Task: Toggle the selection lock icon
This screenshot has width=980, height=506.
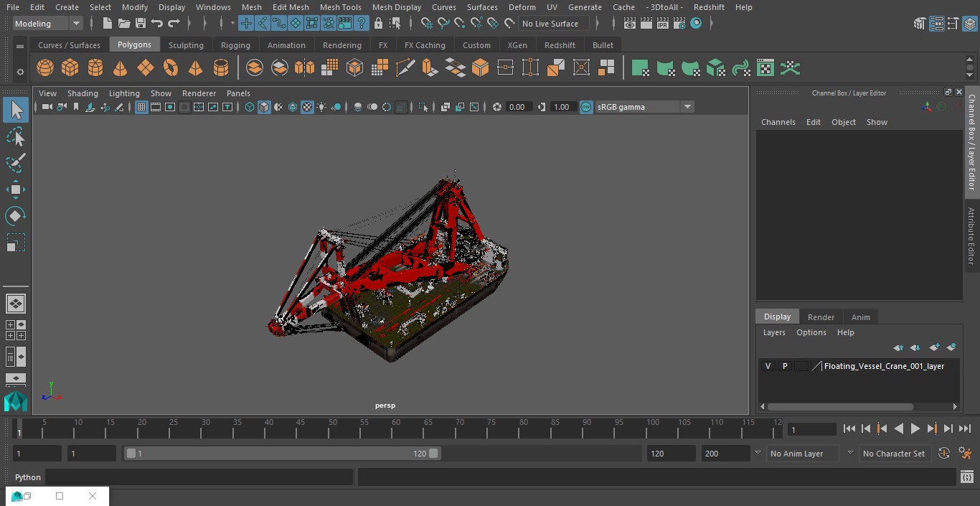Action: tap(378, 24)
